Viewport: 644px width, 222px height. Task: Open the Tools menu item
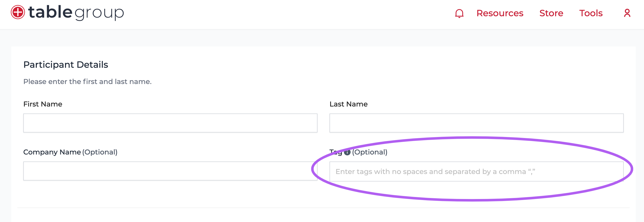(591, 13)
